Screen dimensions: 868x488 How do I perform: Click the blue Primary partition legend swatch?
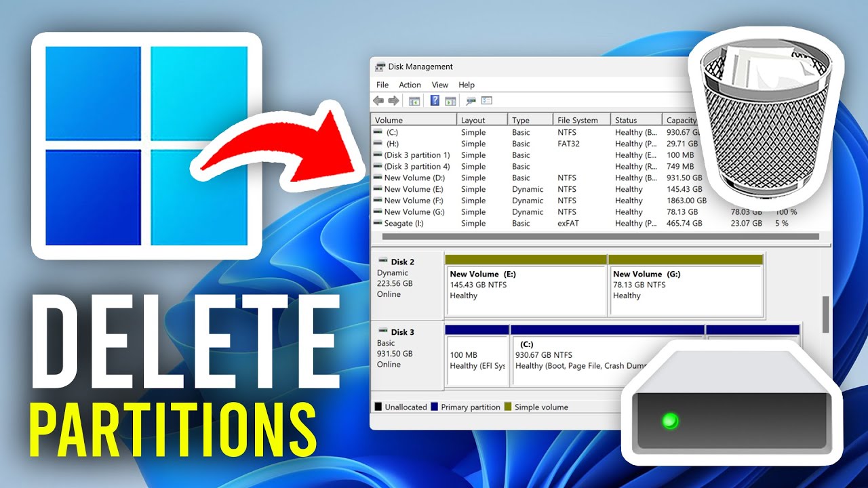click(x=434, y=407)
